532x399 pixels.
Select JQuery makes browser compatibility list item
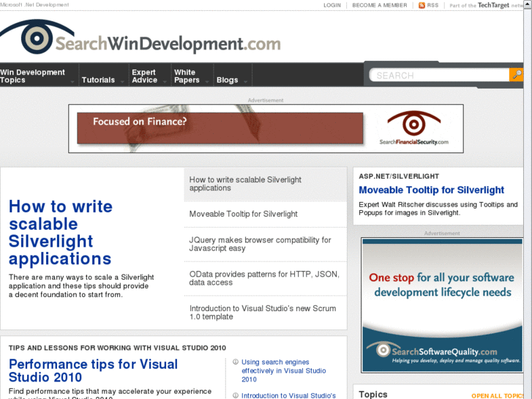tap(266, 244)
